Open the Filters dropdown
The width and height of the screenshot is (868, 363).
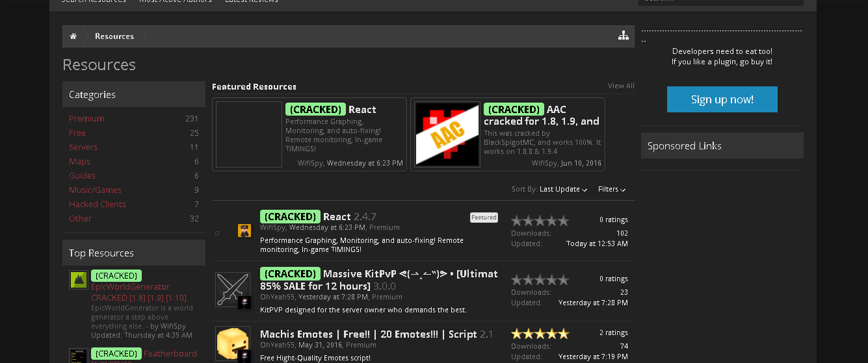pos(612,189)
